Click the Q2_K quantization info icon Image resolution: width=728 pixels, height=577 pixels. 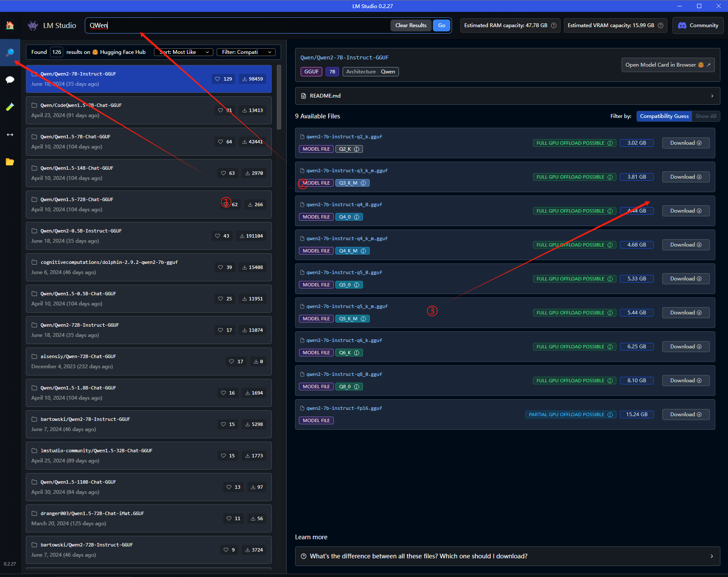tap(357, 149)
